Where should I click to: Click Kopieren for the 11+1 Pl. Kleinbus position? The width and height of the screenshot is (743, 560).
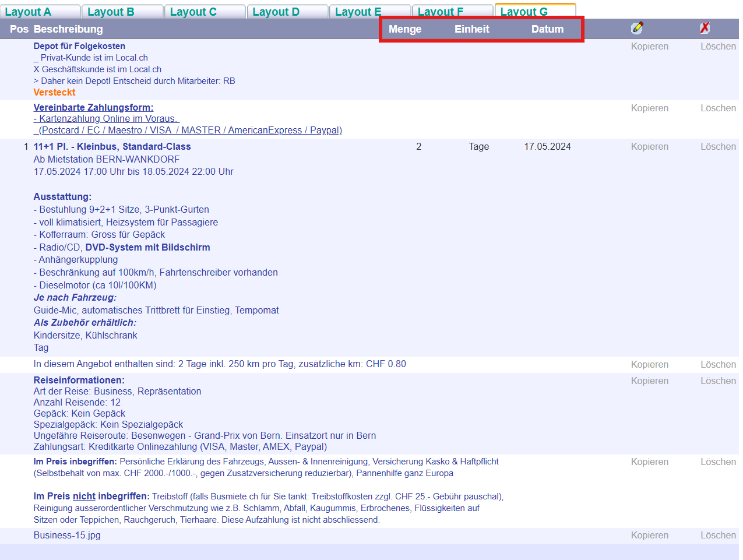(x=650, y=147)
